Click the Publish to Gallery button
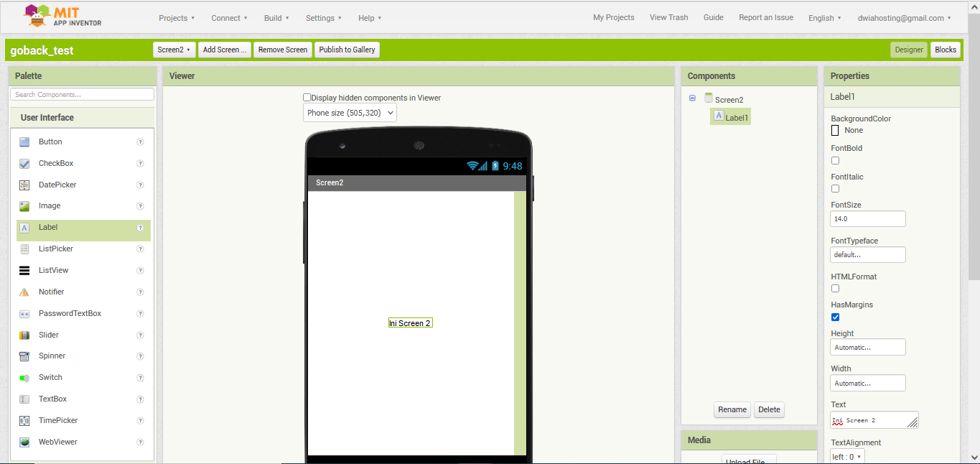The image size is (980, 464). 347,50
